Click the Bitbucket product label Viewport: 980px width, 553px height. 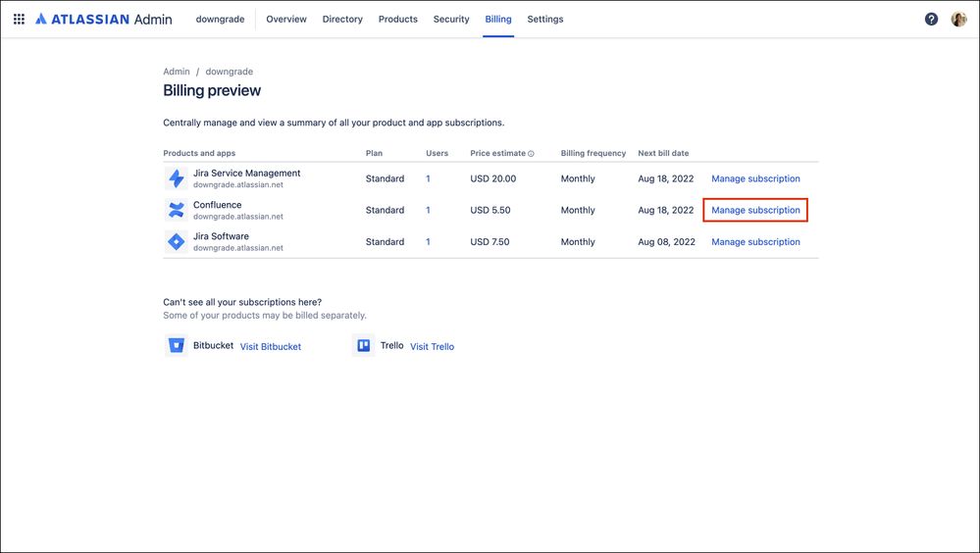[213, 345]
